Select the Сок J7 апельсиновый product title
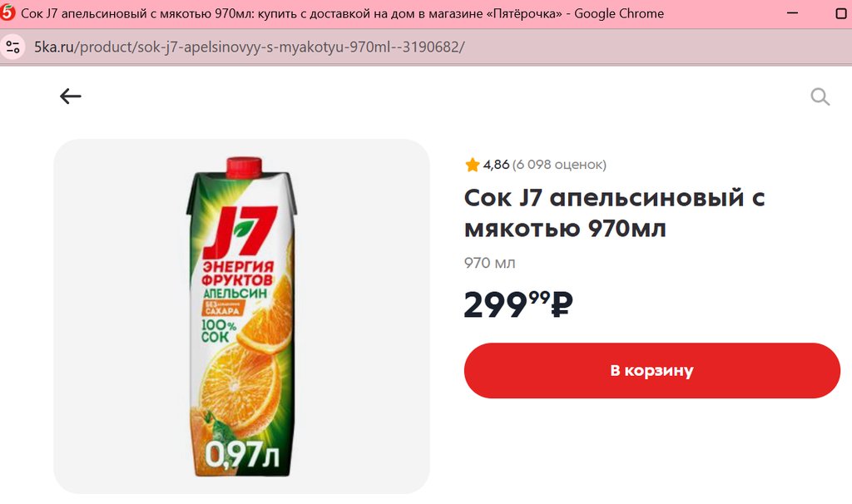The image size is (852, 504). (x=614, y=213)
